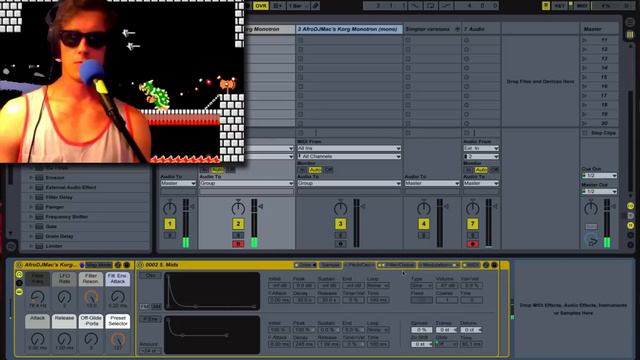Viewport: 640px width, 360px height.
Task: Adjust track 7 pan knob
Action: click(473, 209)
